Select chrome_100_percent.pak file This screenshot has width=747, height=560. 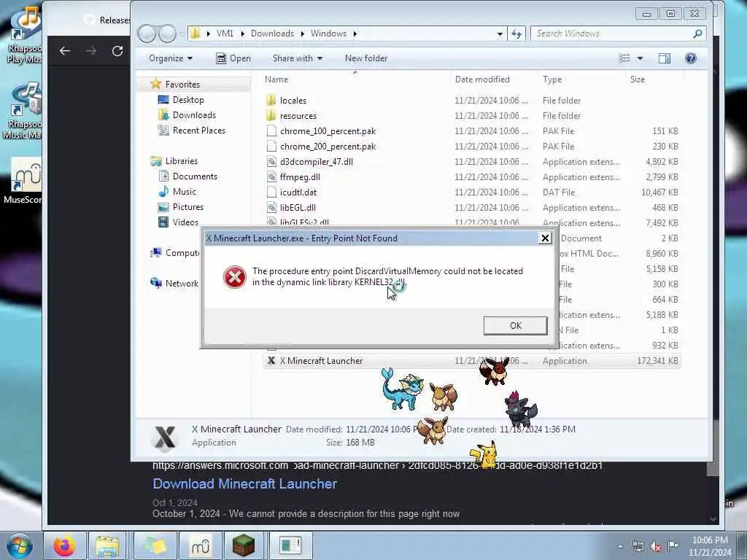point(328,131)
